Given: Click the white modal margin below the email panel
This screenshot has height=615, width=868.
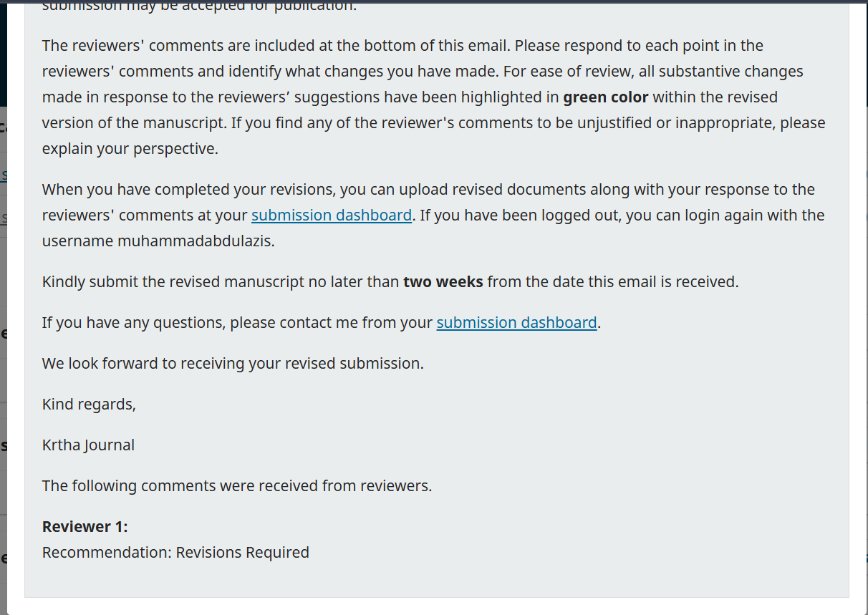Looking at the screenshot, I should coord(437,606).
